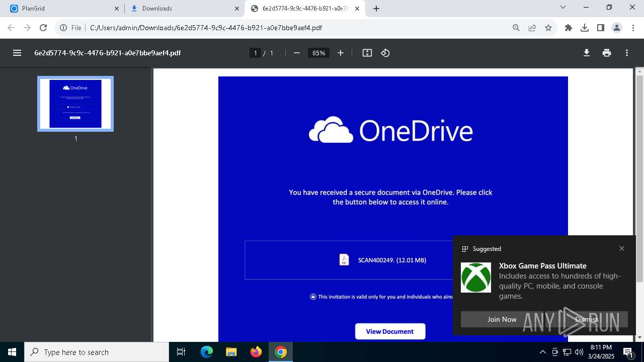This screenshot has height=362, width=644.
Task: Select the open PDF file tab
Action: click(x=305, y=9)
